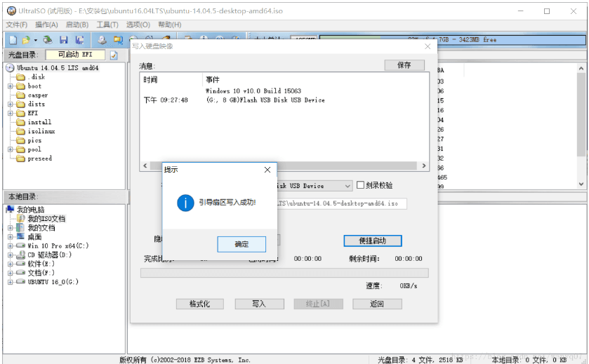Open the 启动(B) menu
589x364 pixels.
pos(77,25)
